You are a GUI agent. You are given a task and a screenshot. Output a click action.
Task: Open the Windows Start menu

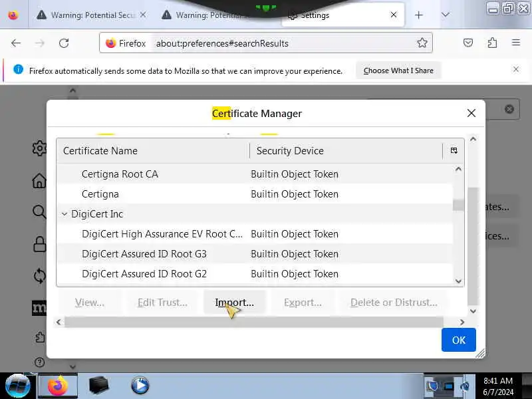[18, 386]
